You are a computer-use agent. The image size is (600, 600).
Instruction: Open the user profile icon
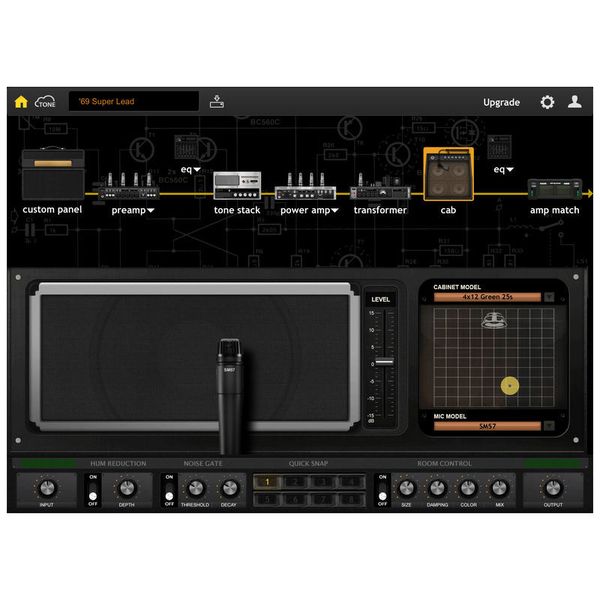click(575, 102)
